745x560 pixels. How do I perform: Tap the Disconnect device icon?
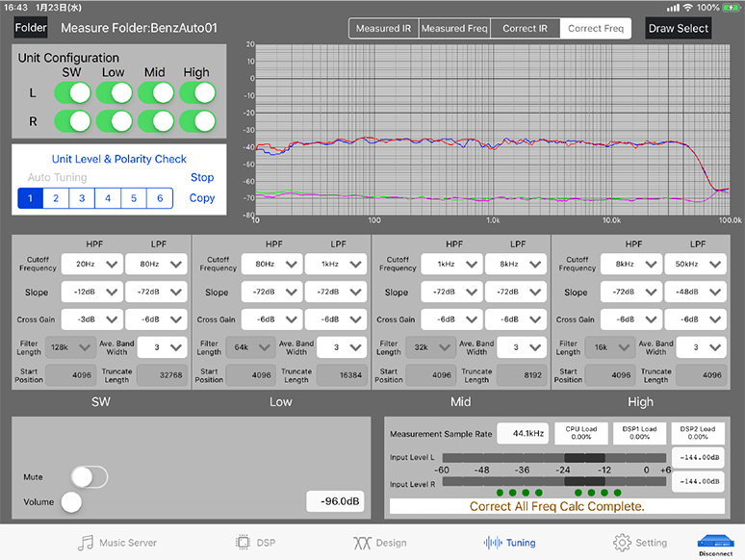click(x=715, y=541)
